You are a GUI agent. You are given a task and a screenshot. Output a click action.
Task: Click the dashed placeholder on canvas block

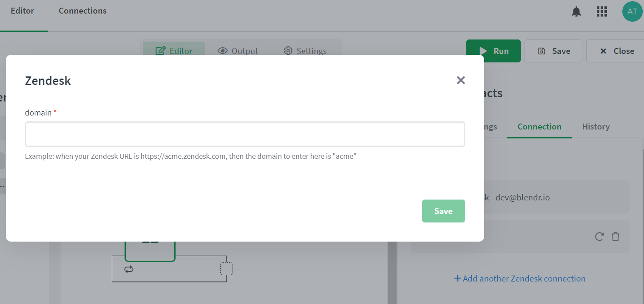coord(227,269)
